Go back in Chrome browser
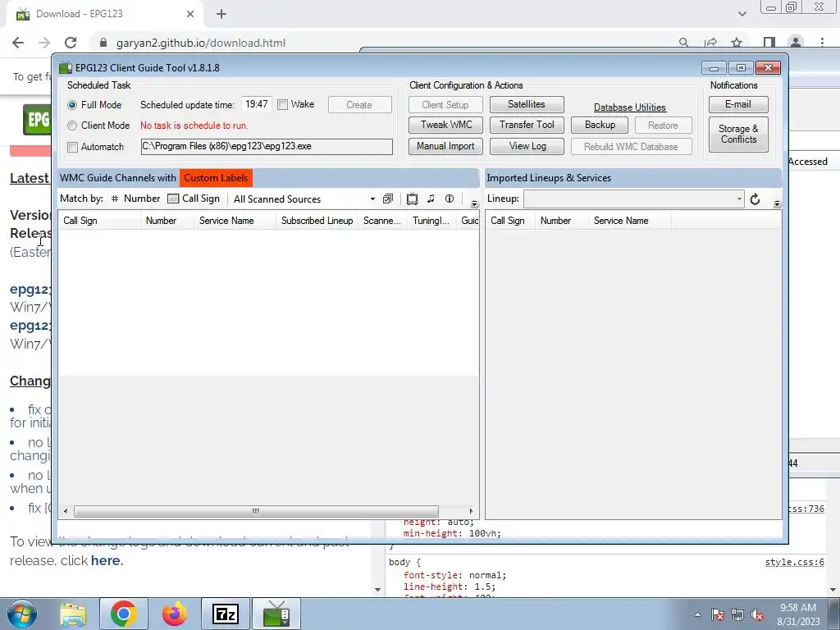The height and width of the screenshot is (630, 840). point(18,43)
